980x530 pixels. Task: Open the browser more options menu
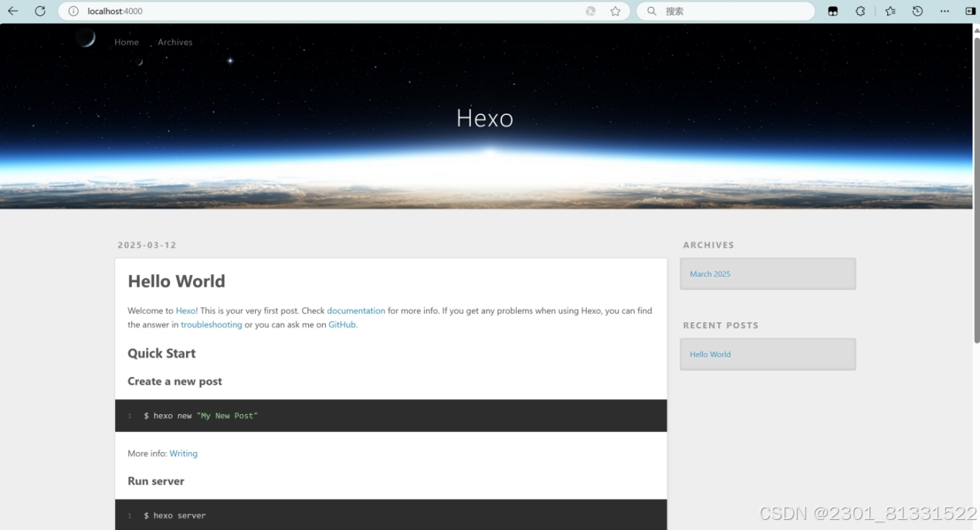click(944, 11)
